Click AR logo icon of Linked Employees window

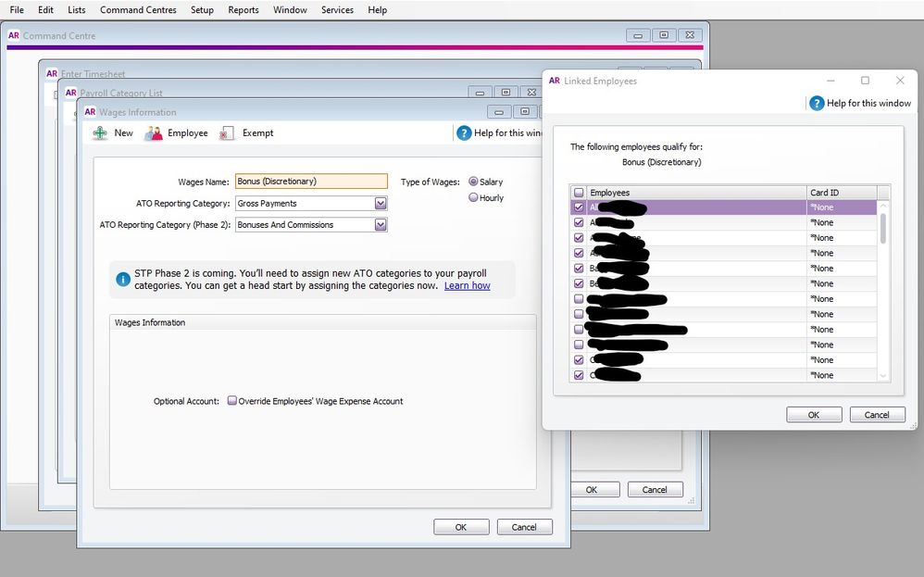555,81
